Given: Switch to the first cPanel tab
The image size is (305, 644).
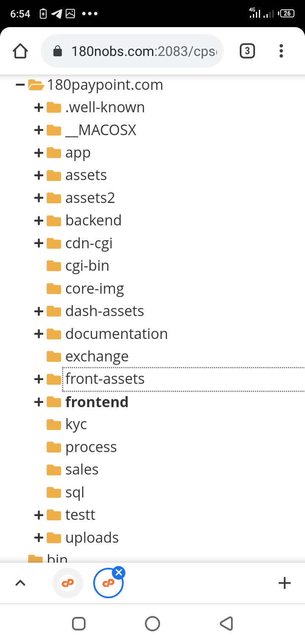Looking at the screenshot, I should [x=68, y=583].
